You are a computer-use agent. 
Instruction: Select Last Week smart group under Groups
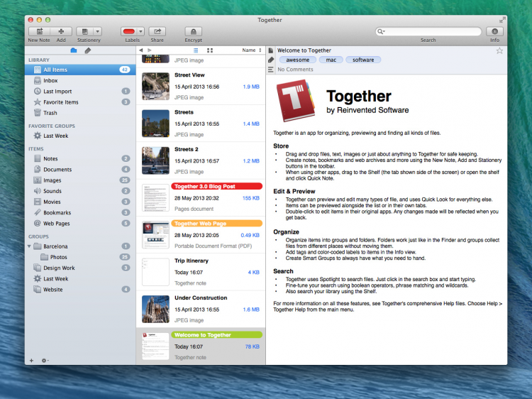click(80, 279)
